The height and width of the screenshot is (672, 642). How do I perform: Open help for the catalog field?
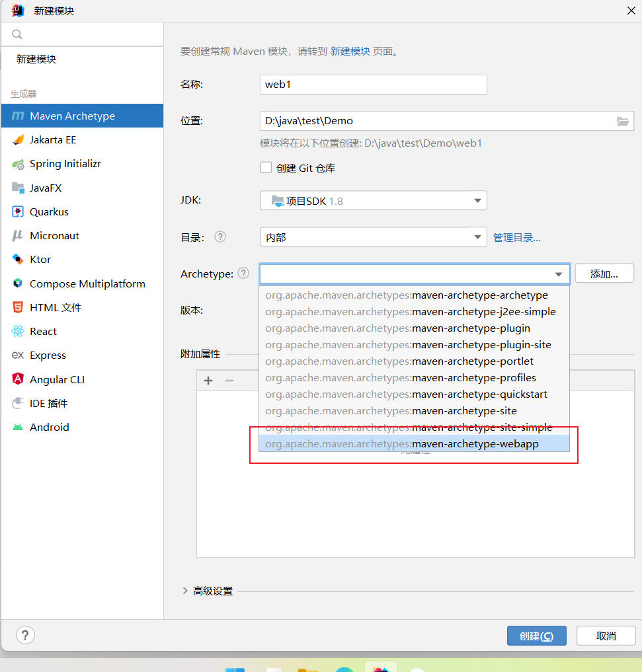[220, 237]
